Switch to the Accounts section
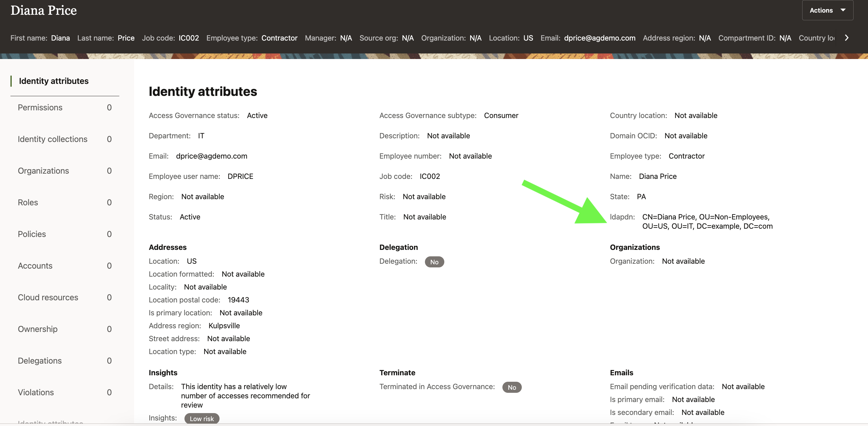The image size is (868, 426). tap(35, 266)
